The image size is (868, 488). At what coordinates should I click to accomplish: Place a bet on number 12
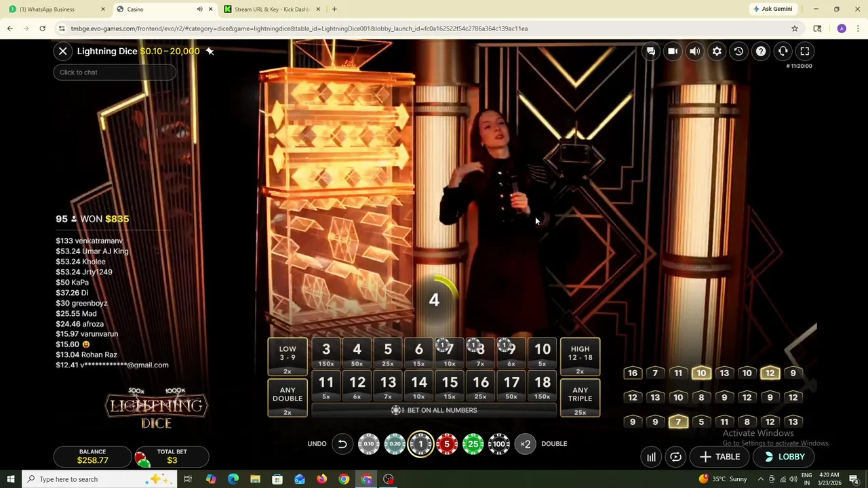pyautogui.click(x=357, y=386)
